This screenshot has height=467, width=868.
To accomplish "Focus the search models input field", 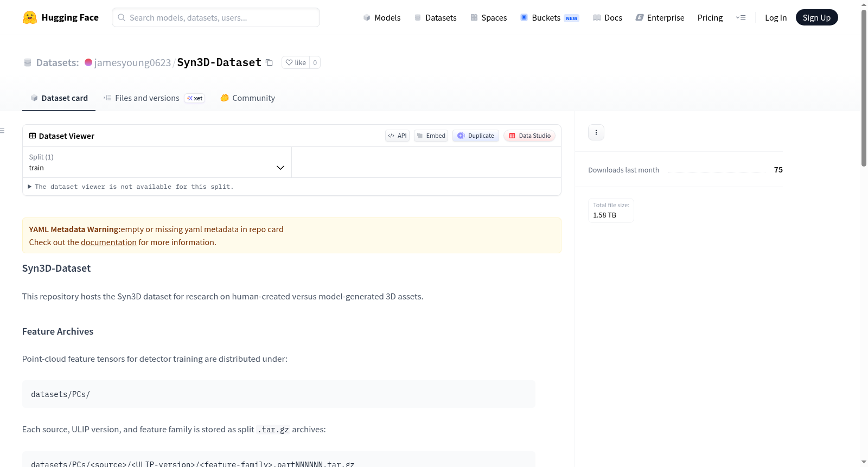I will click(x=216, y=17).
